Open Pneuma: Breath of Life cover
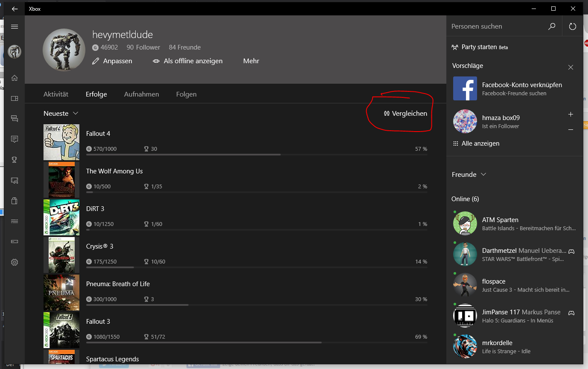 coord(61,293)
